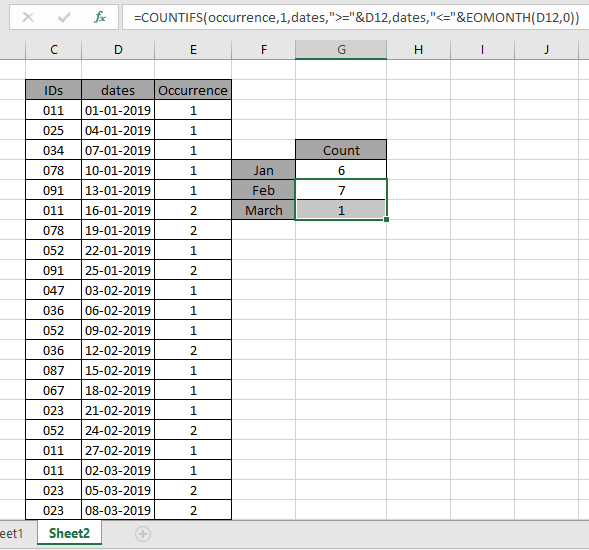Select date cell 18-02-2019
Image resolution: width=589 pixels, height=550 pixels.
tap(118, 390)
